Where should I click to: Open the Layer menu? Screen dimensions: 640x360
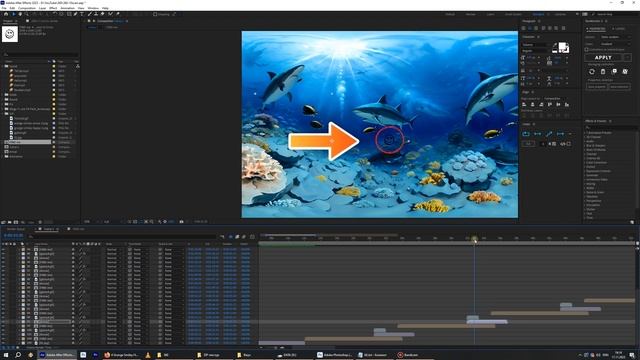click(42, 8)
